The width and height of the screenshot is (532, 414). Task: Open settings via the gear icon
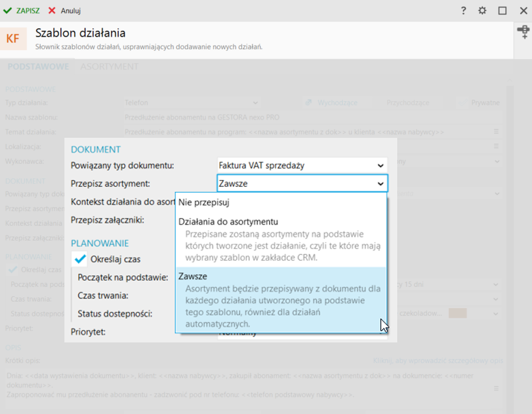(482, 11)
